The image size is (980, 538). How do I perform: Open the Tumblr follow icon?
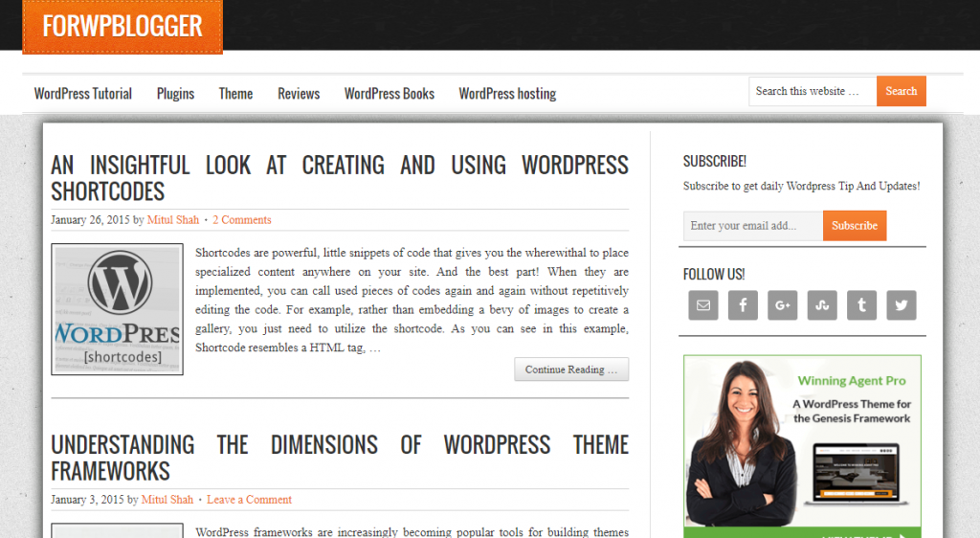[x=861, y=305]
